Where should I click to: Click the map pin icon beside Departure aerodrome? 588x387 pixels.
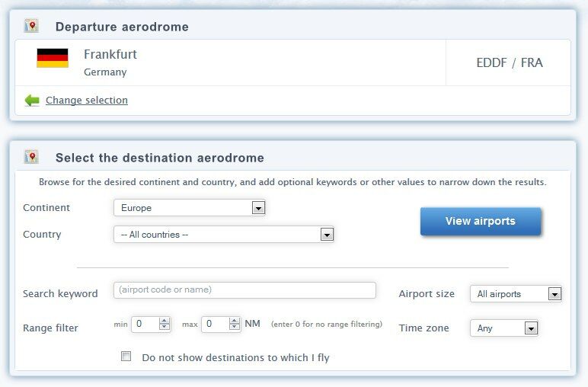[x=31, y=26]
